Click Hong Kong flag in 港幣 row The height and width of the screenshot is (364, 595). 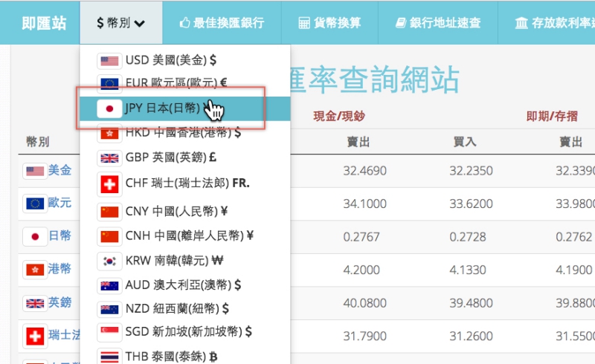coord(35,270)
